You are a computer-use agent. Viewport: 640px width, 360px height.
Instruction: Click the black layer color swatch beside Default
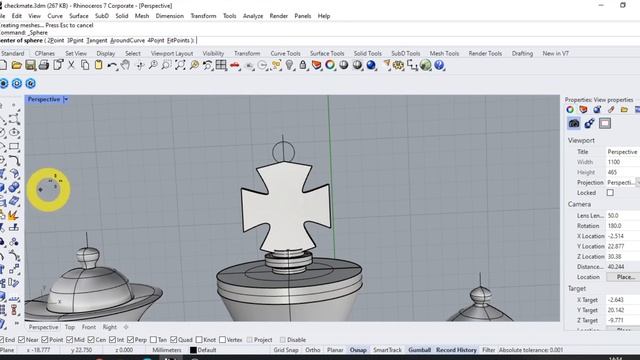coord(193,350)
